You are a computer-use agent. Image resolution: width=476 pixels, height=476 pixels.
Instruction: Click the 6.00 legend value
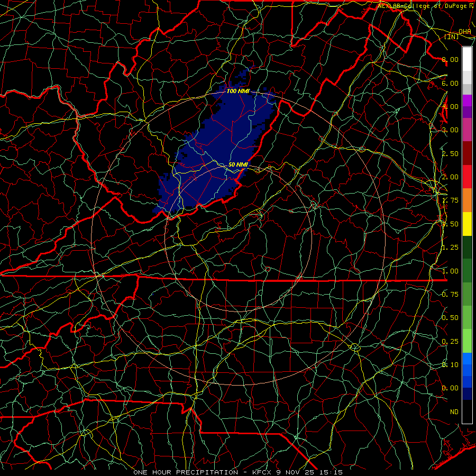coord(451,83)
